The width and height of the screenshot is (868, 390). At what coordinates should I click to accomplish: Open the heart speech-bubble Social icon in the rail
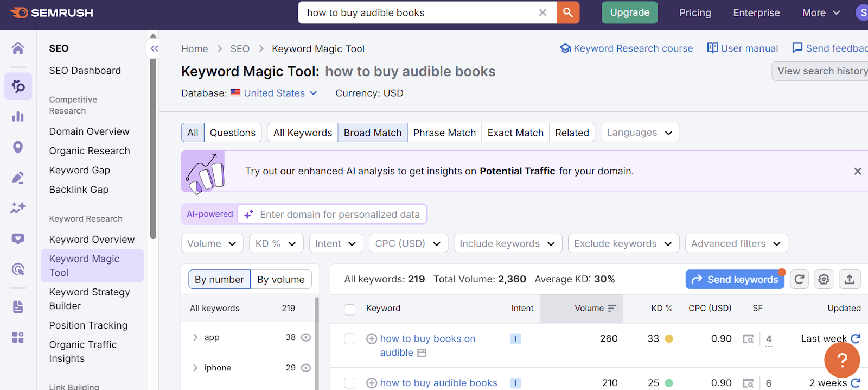(x=18, y=238)
